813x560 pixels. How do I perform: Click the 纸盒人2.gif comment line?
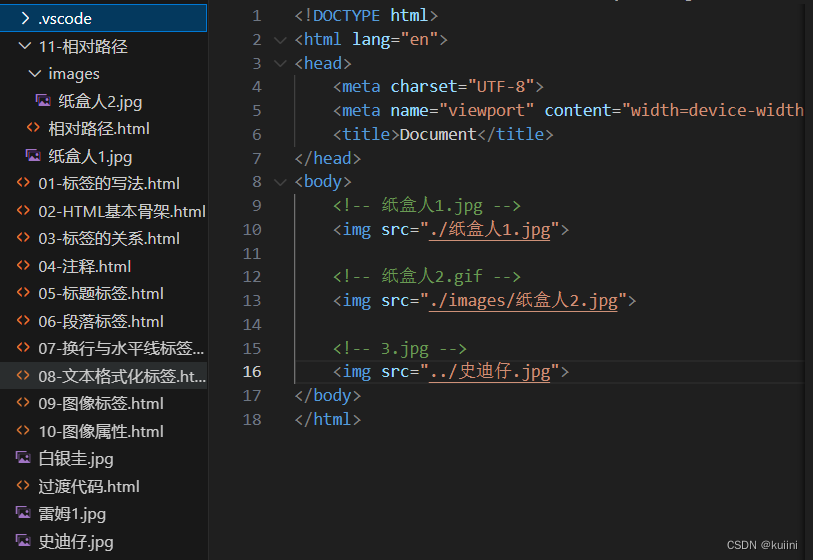coord(427,276)
